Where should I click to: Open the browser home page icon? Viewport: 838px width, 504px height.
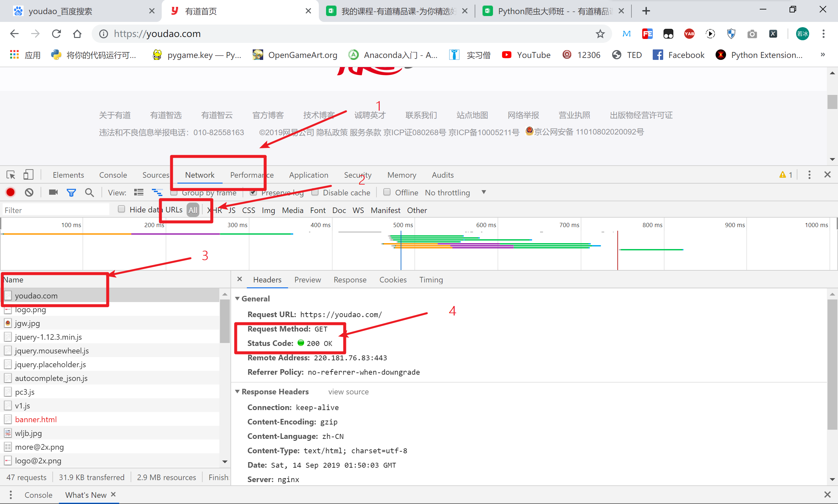pyautogui.click(x=78, y=34)
